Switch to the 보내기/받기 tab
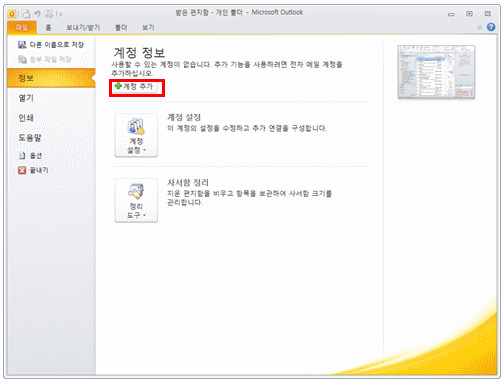 point(83,28)
